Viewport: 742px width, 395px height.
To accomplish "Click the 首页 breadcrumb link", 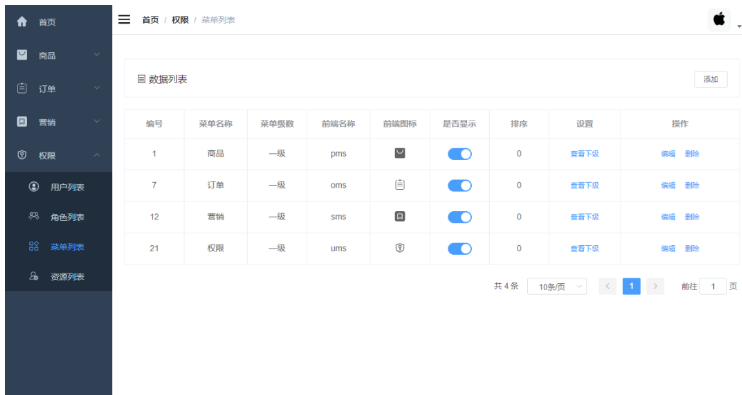I will click(150, 20).
